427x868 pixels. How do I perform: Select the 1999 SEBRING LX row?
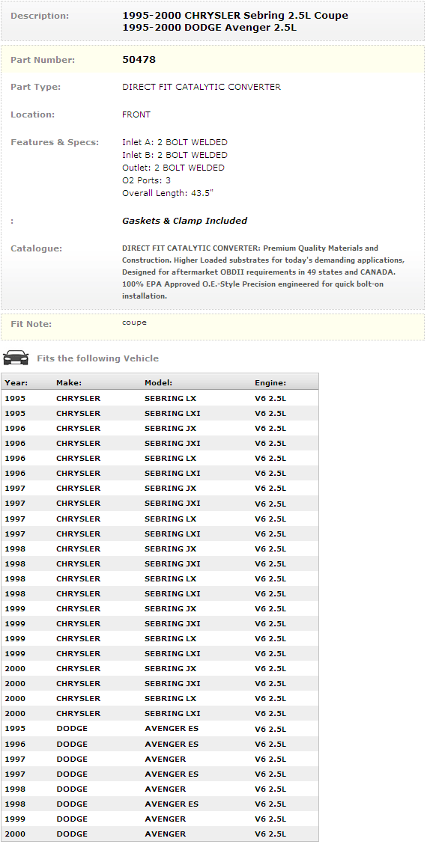click(x=160, y=638)
